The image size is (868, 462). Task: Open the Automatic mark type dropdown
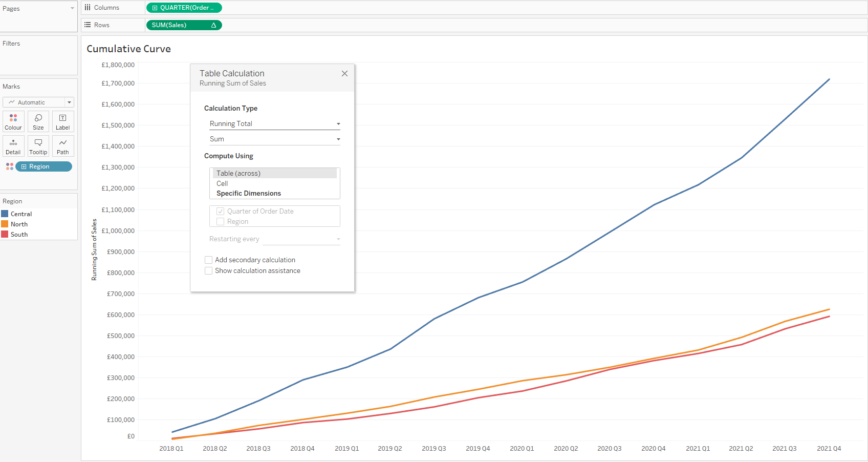coord(38,102)
